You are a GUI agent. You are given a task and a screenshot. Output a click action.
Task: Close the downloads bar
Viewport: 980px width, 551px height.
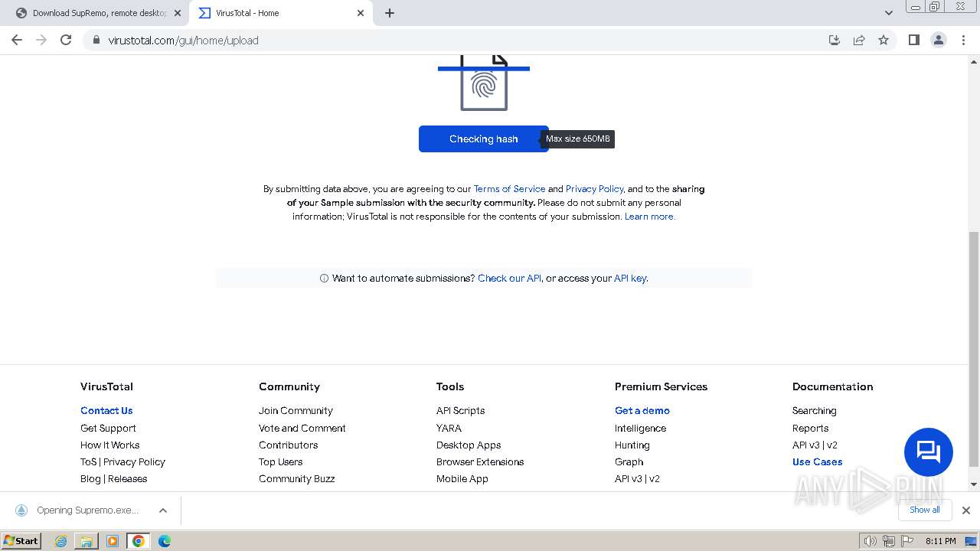[x=966, y=510]
